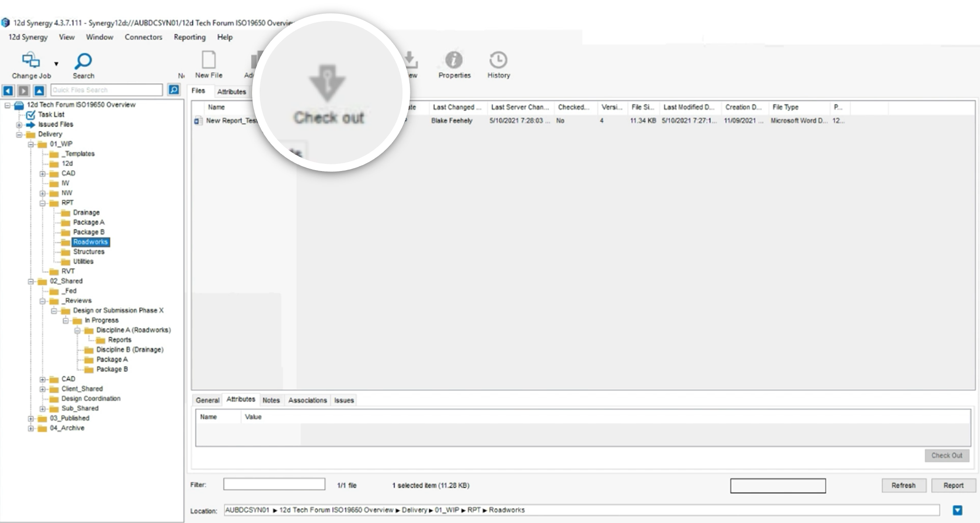The image size is (980, 523).
Task: Collapse the RPT folder
Action: (42, 203)
